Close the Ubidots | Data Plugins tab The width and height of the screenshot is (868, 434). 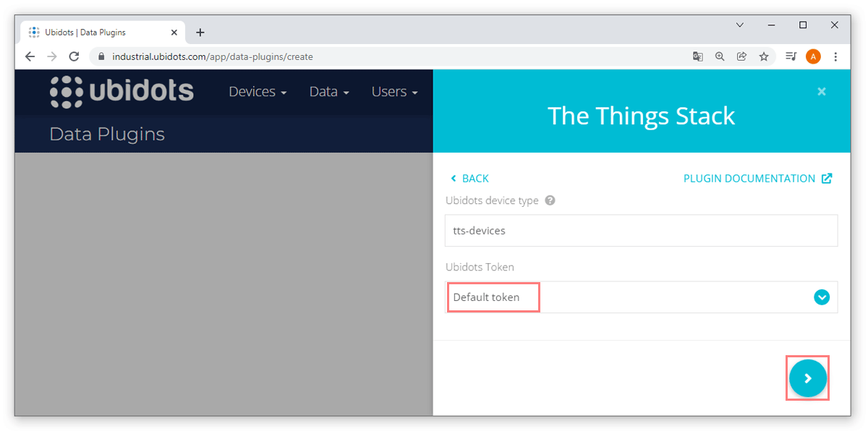pos(174,33)
